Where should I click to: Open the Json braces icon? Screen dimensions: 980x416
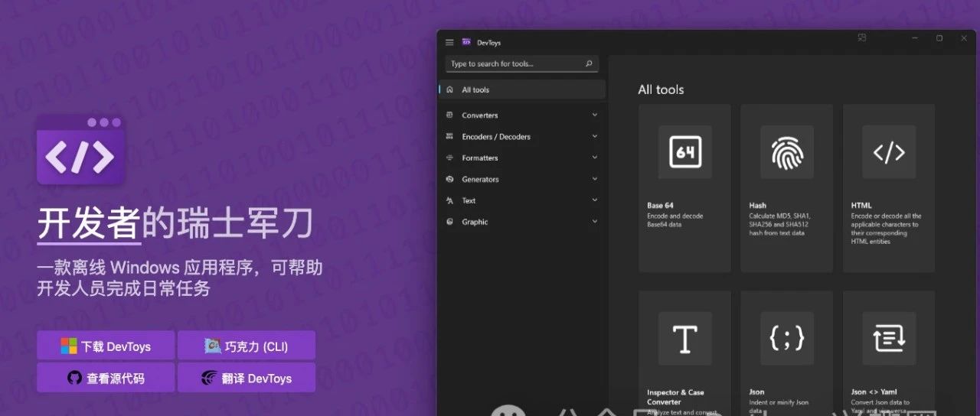[786, 338]
